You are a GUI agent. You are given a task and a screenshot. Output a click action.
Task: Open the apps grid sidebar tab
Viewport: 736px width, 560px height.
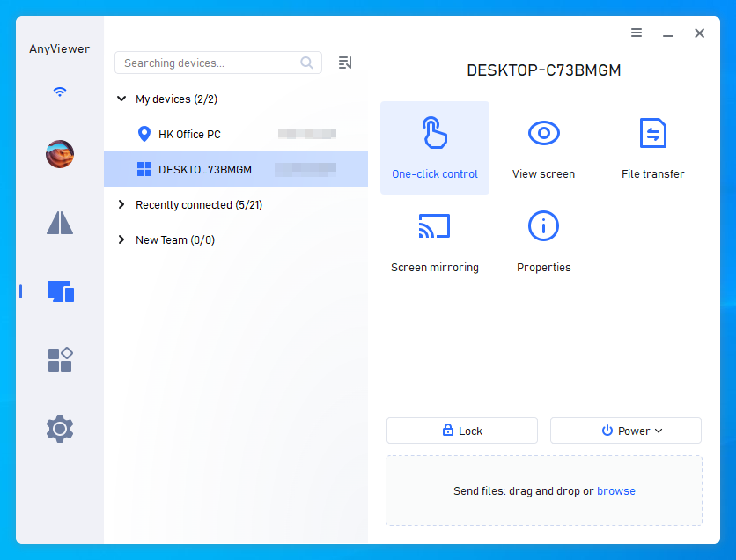tap(61, 360)
